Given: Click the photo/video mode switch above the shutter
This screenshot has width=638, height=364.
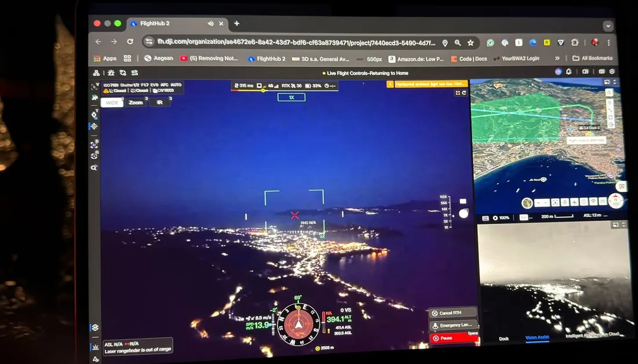Looking at the screenshot, I should coord(463,201).
